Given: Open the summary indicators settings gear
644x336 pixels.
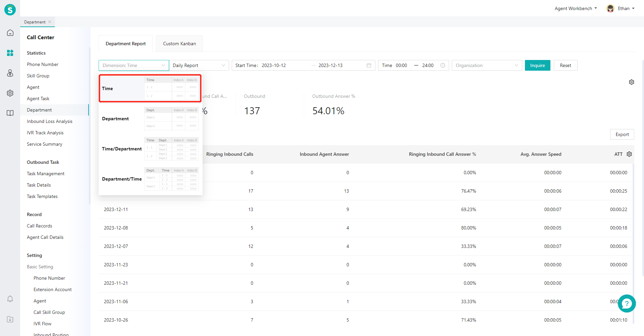Looking at the screenshot, I should 632,82.
